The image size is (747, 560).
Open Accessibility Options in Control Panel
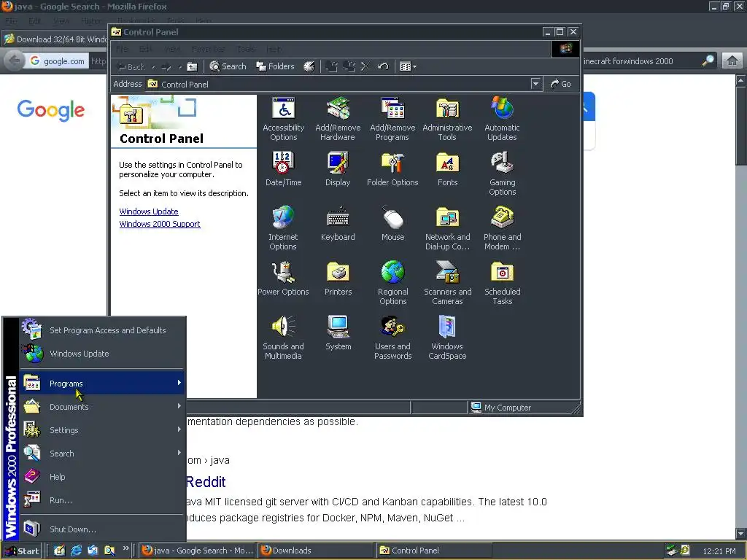(x=284, y=119)
